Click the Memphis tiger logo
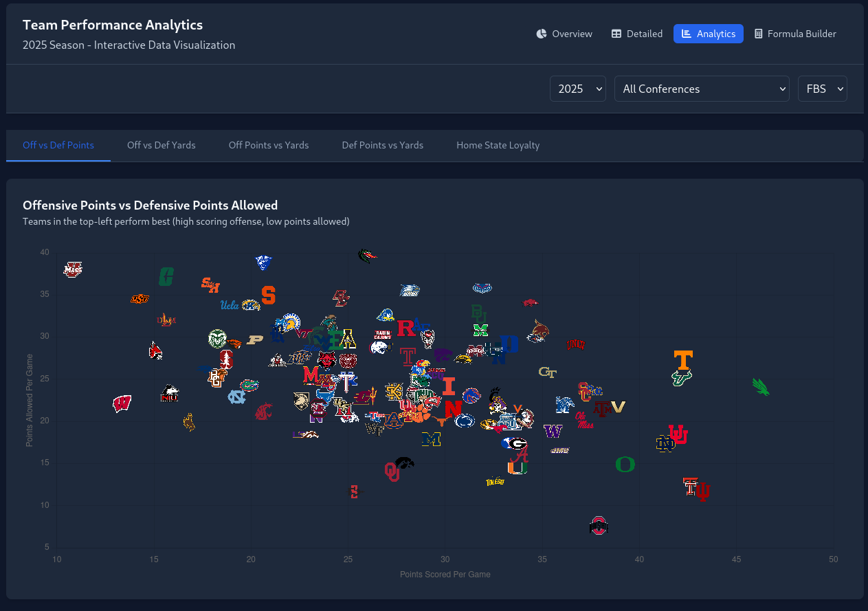Viewport: 868px width, 611px height. (x=565, y=405)
